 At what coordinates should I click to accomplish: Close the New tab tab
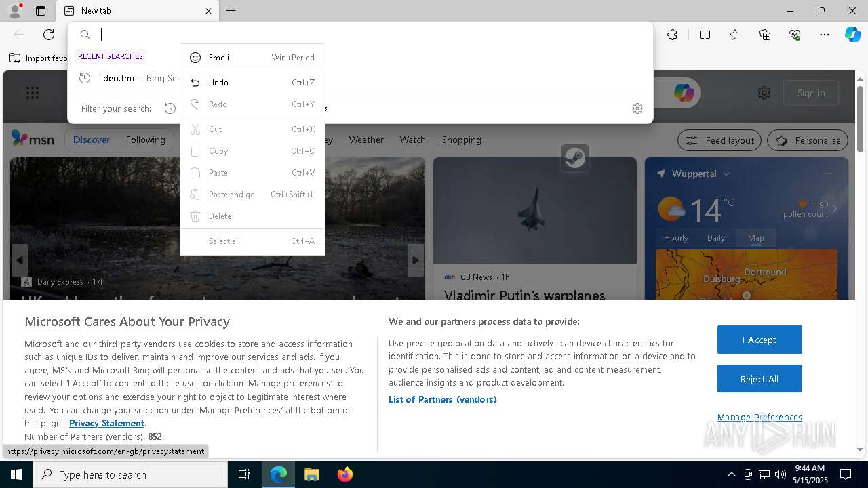208,11
